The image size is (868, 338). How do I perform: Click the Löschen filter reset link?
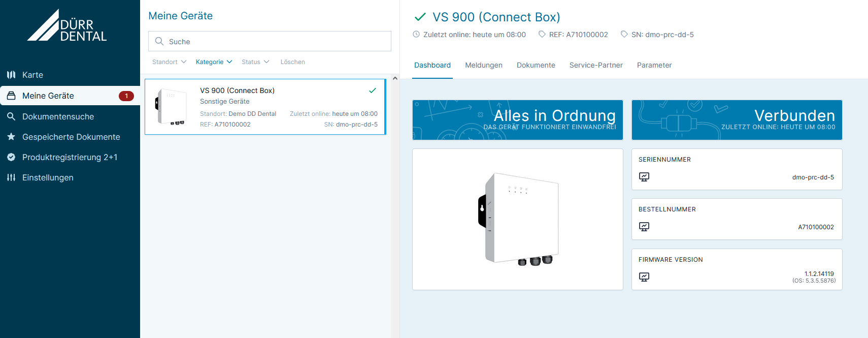[293, 62]
